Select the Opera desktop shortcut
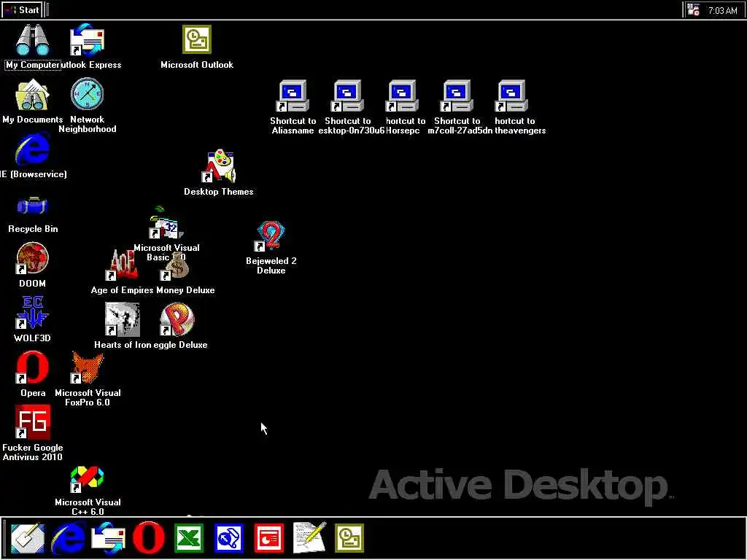Screen dimensions: 747x560 coord(32,367)
